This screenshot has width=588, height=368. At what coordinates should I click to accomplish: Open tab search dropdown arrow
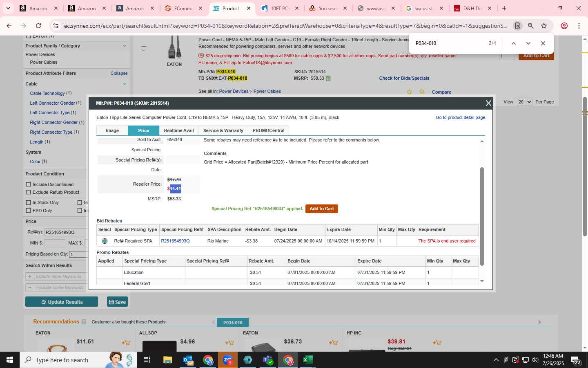coord(8,8)
